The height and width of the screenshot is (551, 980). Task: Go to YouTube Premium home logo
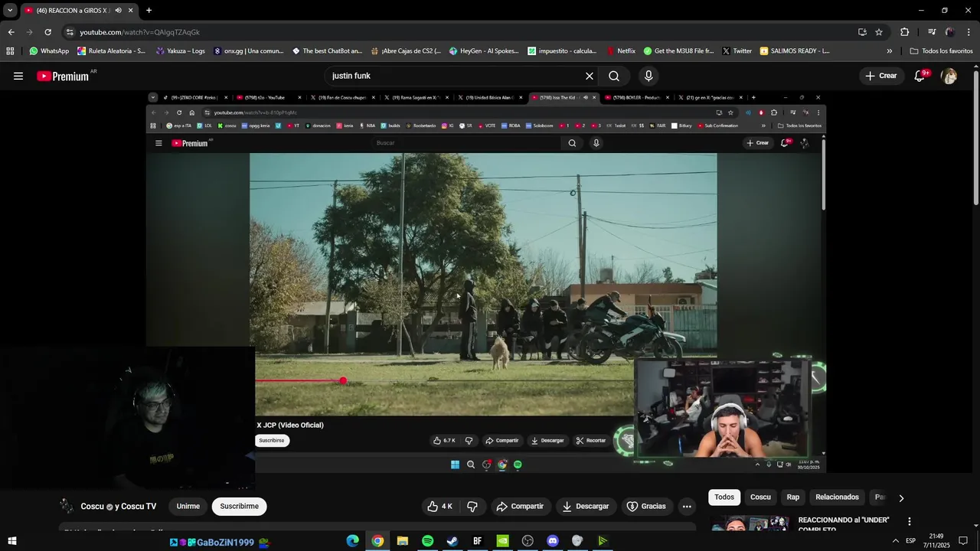[63, 76]
